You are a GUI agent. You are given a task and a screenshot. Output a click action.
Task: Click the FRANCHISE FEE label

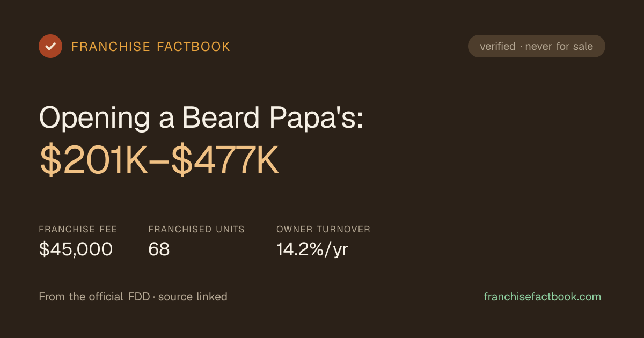tap(78, 229)
